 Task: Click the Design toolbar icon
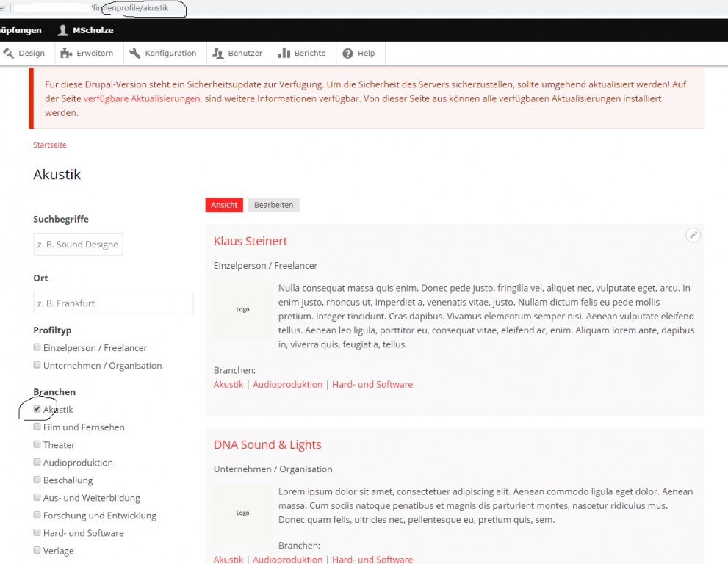pyautogui.click(x=9, y=53)
